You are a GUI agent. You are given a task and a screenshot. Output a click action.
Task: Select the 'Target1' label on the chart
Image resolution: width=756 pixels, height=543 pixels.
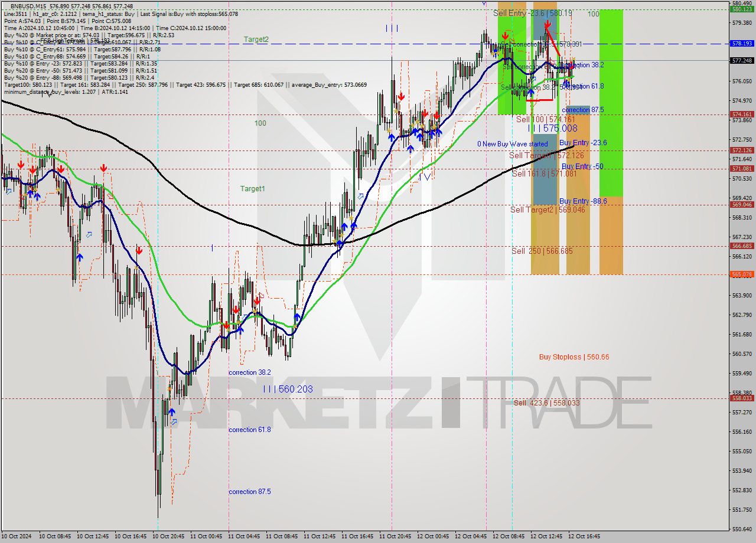pos(252,189)
